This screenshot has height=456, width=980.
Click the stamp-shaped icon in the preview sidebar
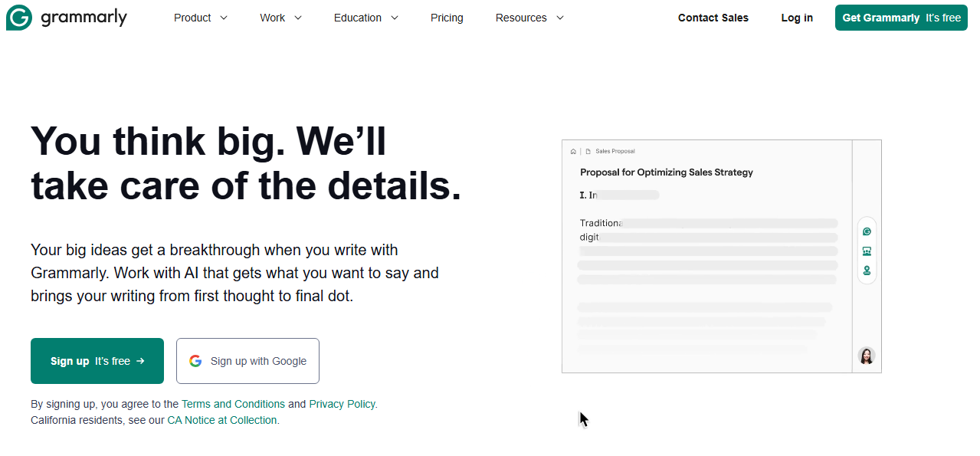(x=867, y=271)
